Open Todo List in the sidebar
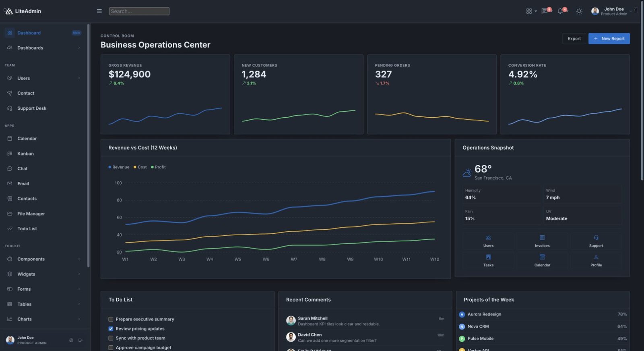 click(45, 228)
